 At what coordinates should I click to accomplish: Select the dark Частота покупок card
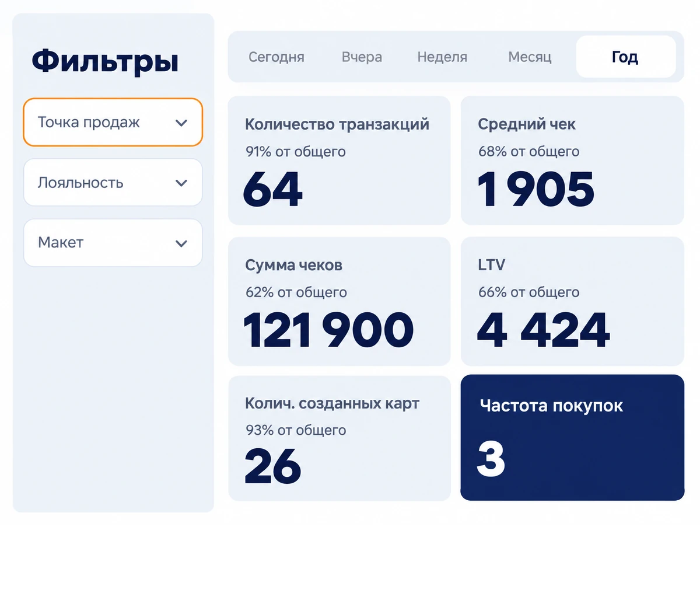pos(572,438)
